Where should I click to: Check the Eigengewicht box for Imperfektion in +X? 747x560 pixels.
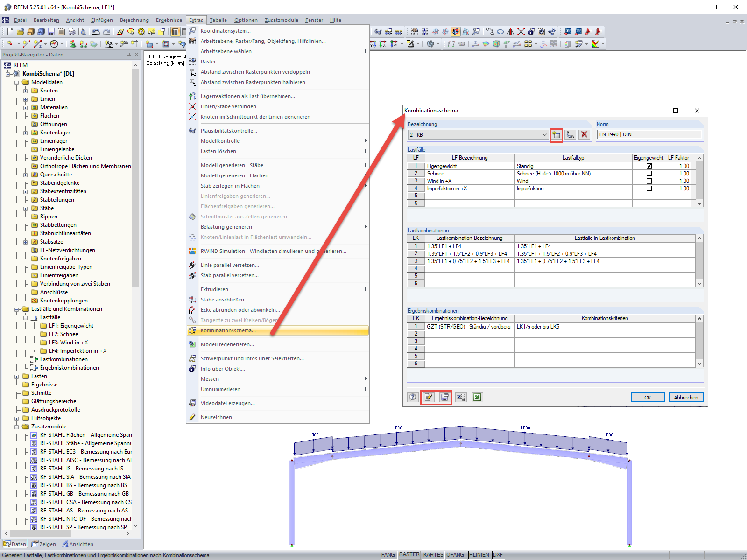tap(649, 189)
